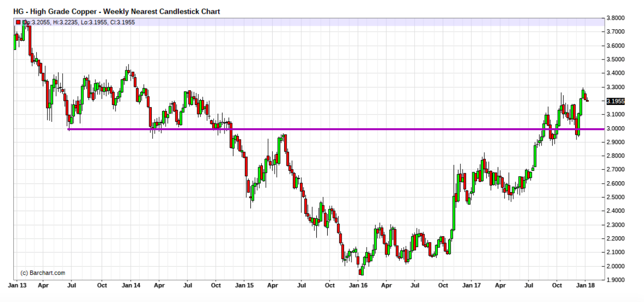This screenshot has height=302, width=644.
Task: Click the 2.9000 price axis label
Action: pyautogui.click(x=616, y=142)
